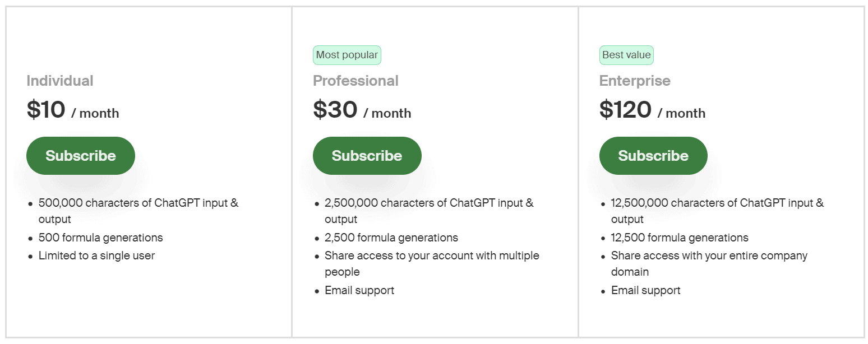The width and height of the screenshot is (868, 344).
Task: Select the $120 per month price
Action: pyautogui.click(x=652, y=110)
